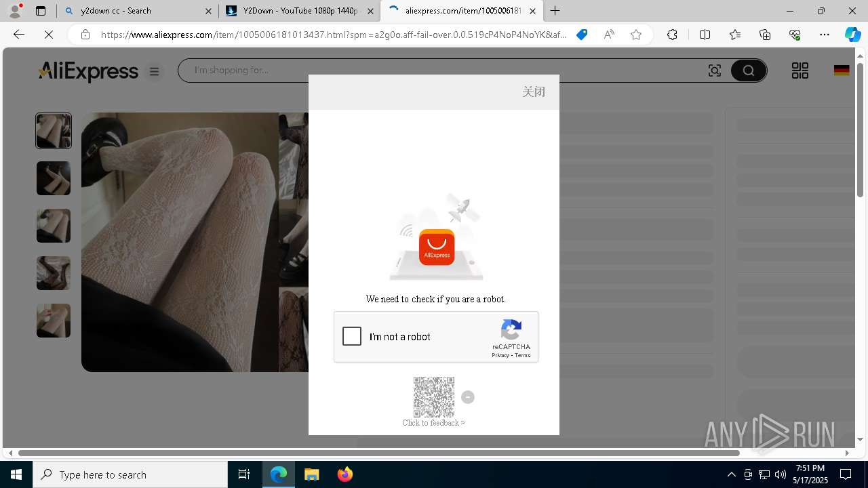Close the y2down cc - Search tab
This screenshot has height=488, width=868.
point(208,11)
